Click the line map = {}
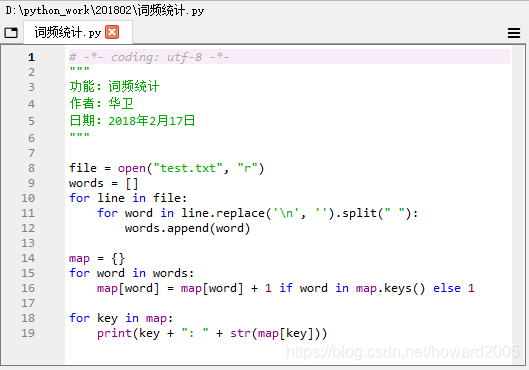The width and height of the screenshot is (529, 370). [x=97, y=258]
